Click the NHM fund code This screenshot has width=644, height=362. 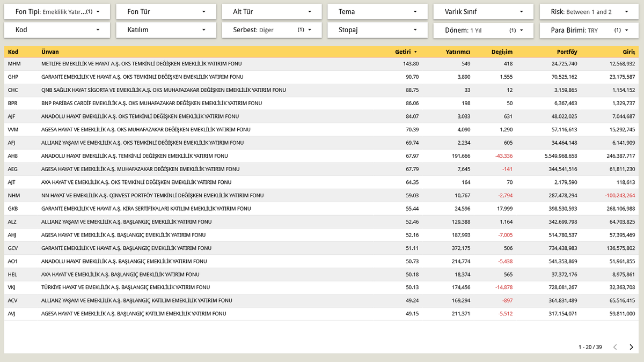[14, 196]
